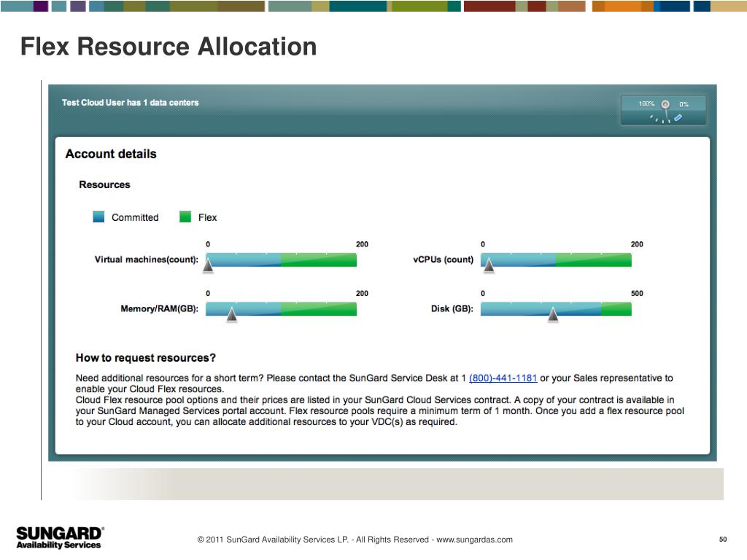Click the 'Account details' heading

pyautogui.click(x=111, y=154)
